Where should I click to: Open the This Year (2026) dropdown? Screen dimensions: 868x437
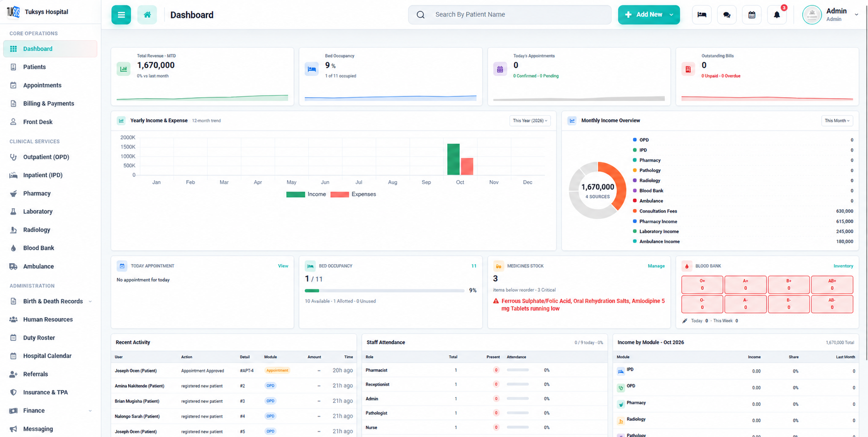pos(530,121)
